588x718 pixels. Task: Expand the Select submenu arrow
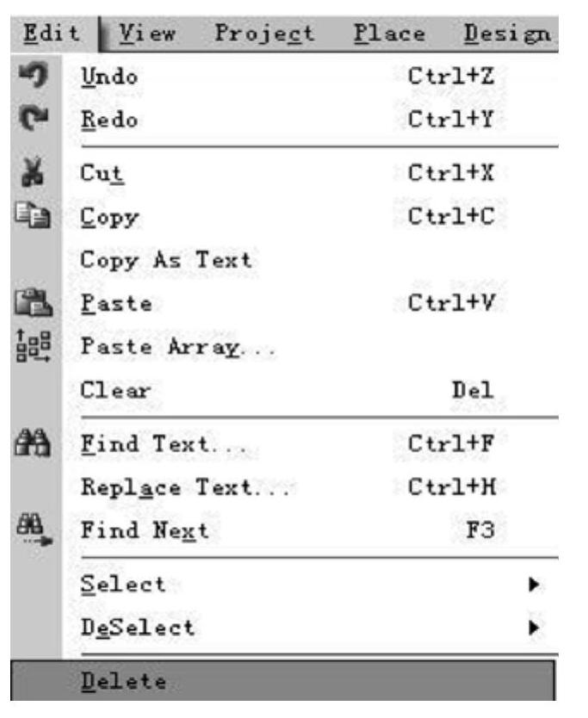click(x=534, y=585)
